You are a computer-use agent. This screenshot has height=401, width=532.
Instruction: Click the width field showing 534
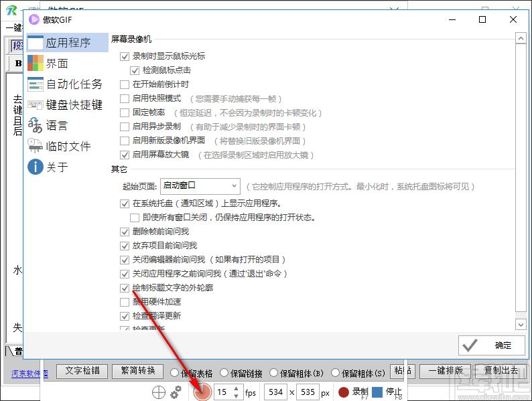pos(275,392)
